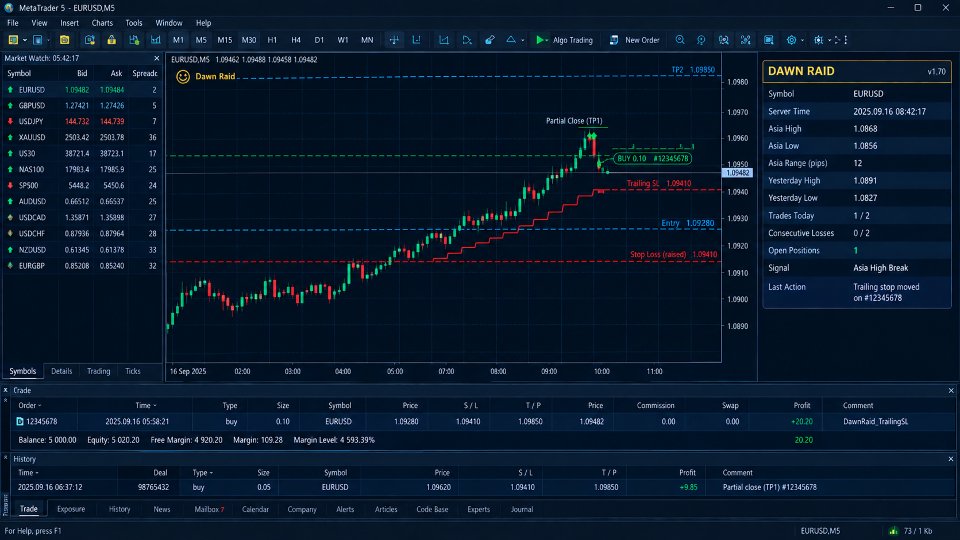
Task: Switch chart to M5 timeframe
Action: (x=201, y=40)
